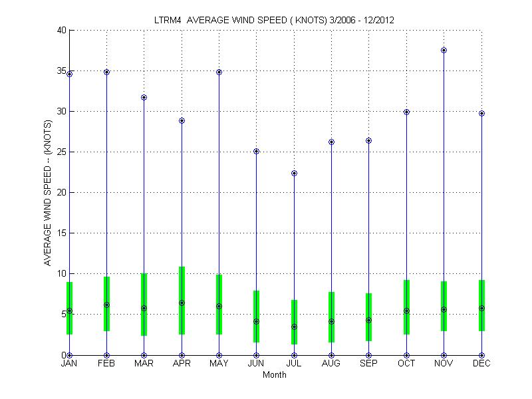Pick the DEC mean marker inside green bar

tap(481, 308)
